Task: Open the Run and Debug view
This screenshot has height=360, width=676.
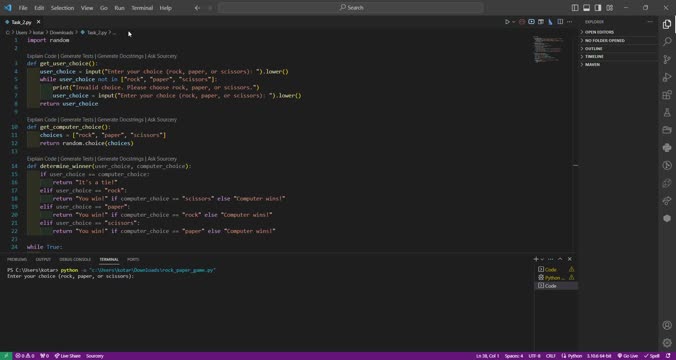Action: point(667,77)
